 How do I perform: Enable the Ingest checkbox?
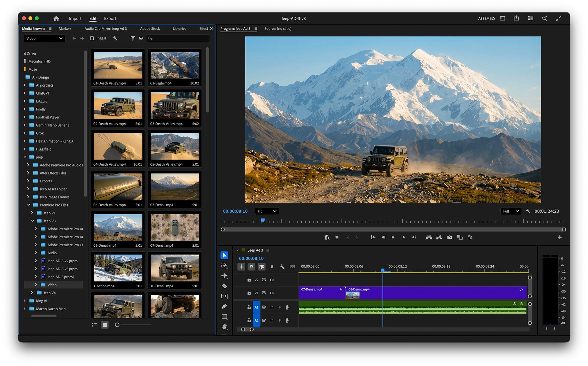click(x=92, y=38)
